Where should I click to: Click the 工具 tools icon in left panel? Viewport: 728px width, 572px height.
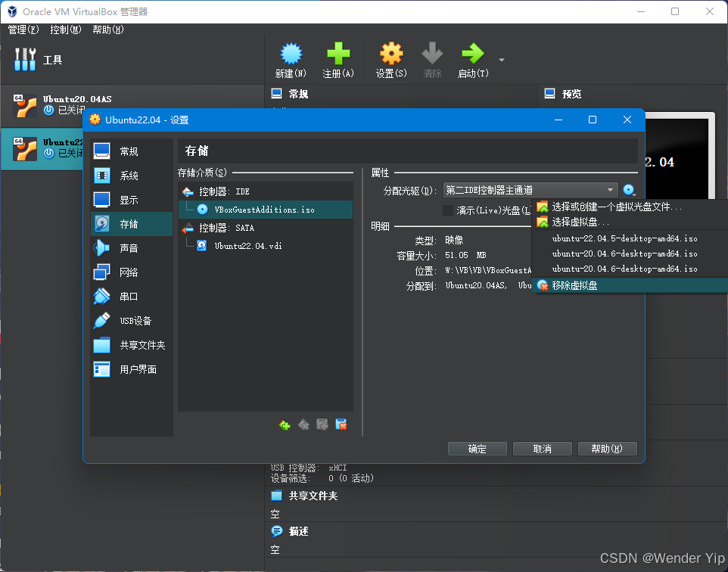point(25,60)
